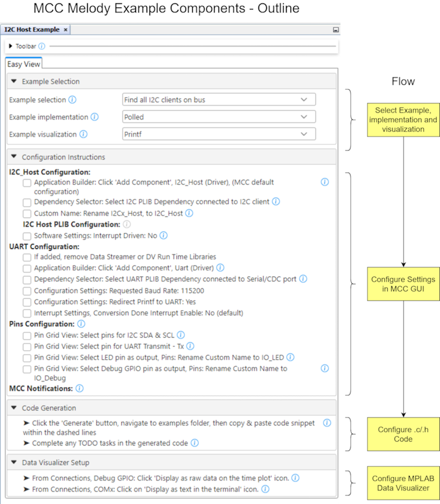Viewport: 440px width, 504px height.
Task: Collapse the Data Visualizer Setup section
Action: click(14, 463)
